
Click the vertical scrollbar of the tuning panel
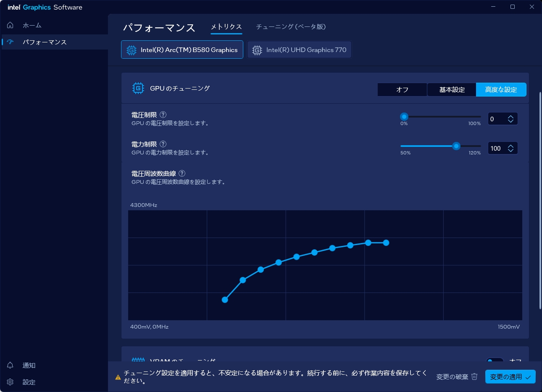tap(540, 201)
